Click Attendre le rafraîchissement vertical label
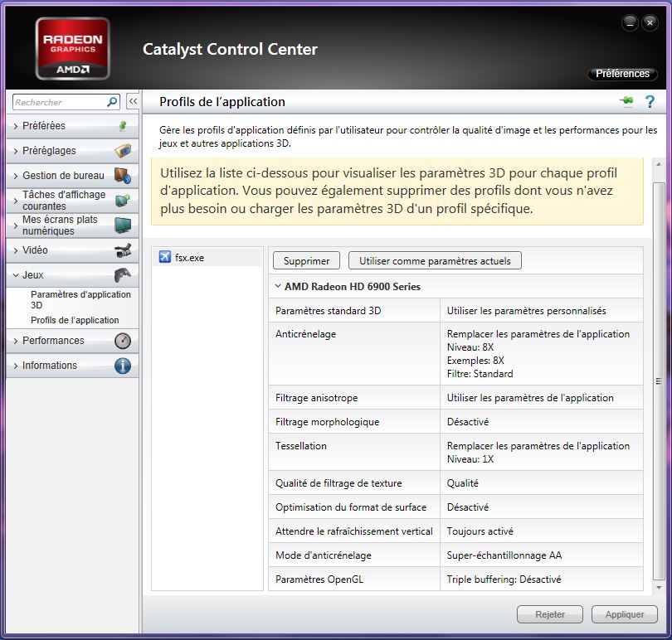Viewport: 672px width, 640px height. 354,531
